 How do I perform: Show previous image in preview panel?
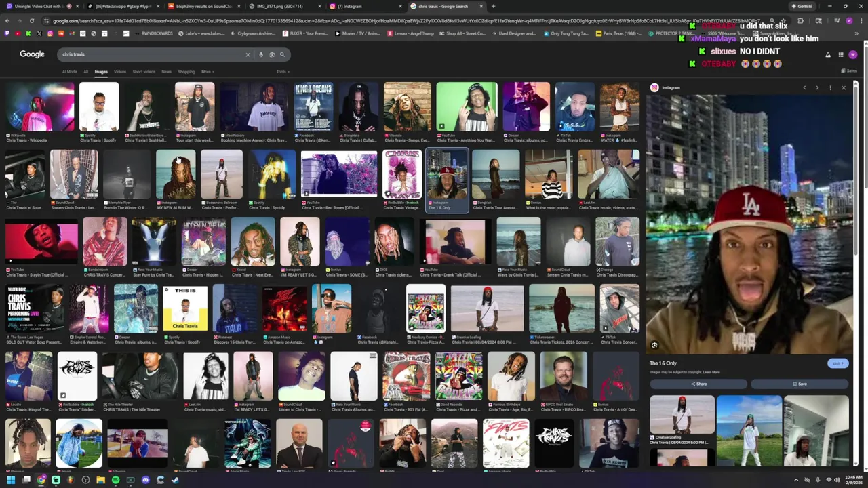click(x=804, y=87)
